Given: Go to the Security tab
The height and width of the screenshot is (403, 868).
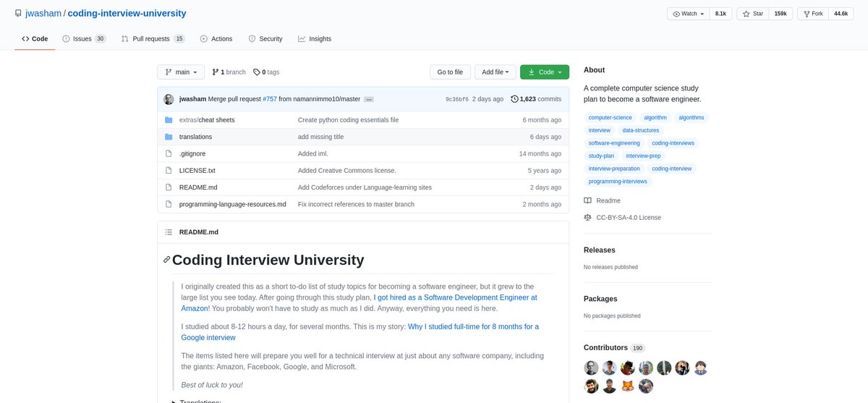Looking at the screenshot, I should pyautogui.click(x=265, y=38).
